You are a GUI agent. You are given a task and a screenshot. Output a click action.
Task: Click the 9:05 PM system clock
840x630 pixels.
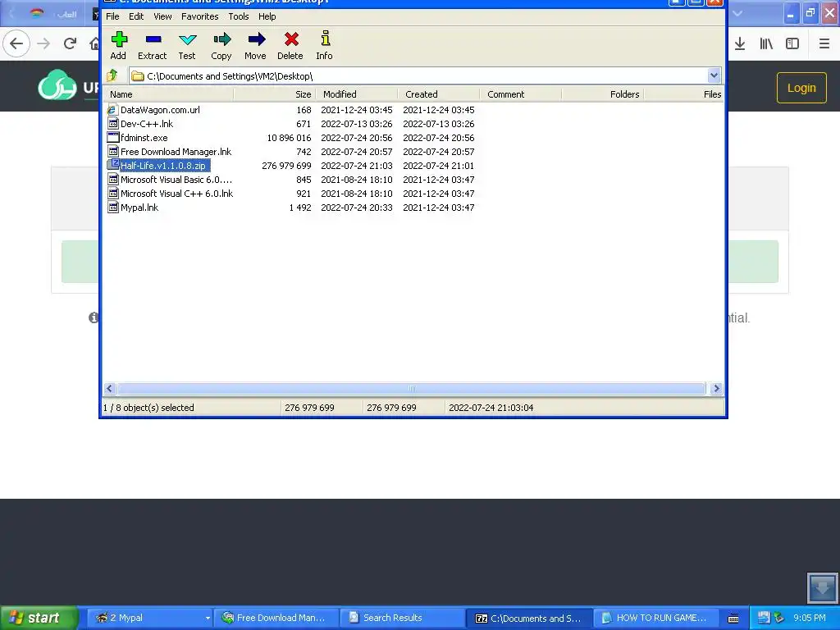810,618
